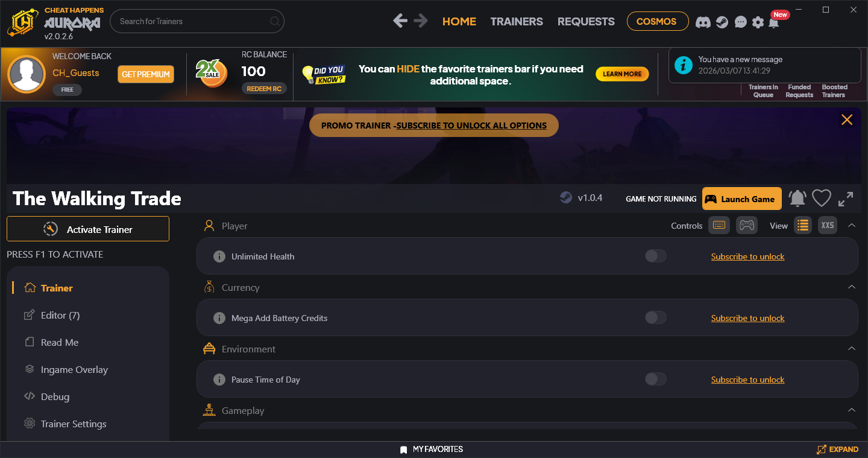Open settings gear in top bar

pyautogui.click(x=758, y=22)
